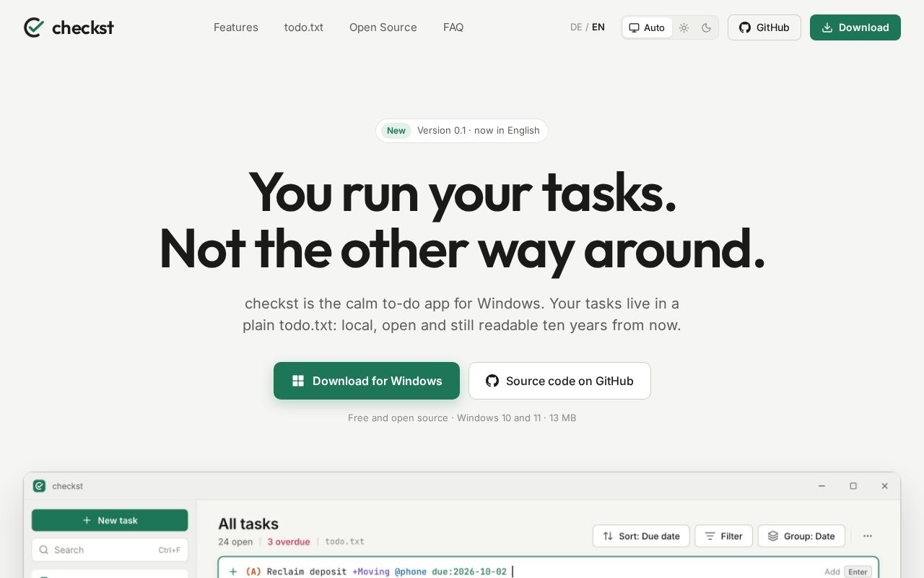The width and height of the screenshot is (924, 578).
Task: Focus the Search field in the app preview
Action: (x=110, y=550)
